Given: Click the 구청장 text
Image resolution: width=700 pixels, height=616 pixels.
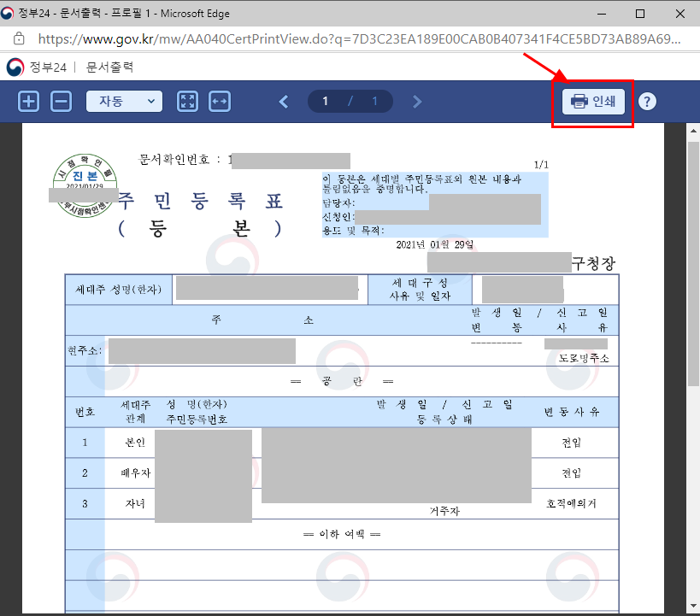Looking at the screenshot, I should pos(594,263).
